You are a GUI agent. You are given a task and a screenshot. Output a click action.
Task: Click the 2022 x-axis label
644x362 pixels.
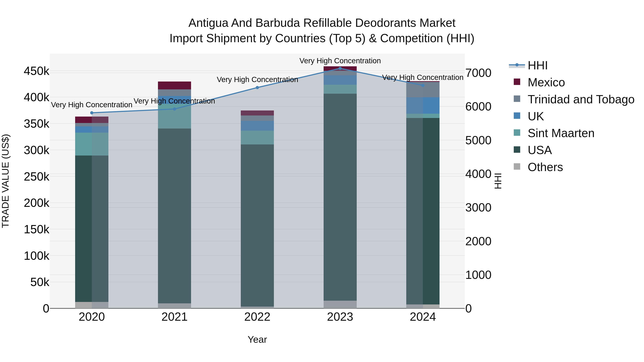257,317
